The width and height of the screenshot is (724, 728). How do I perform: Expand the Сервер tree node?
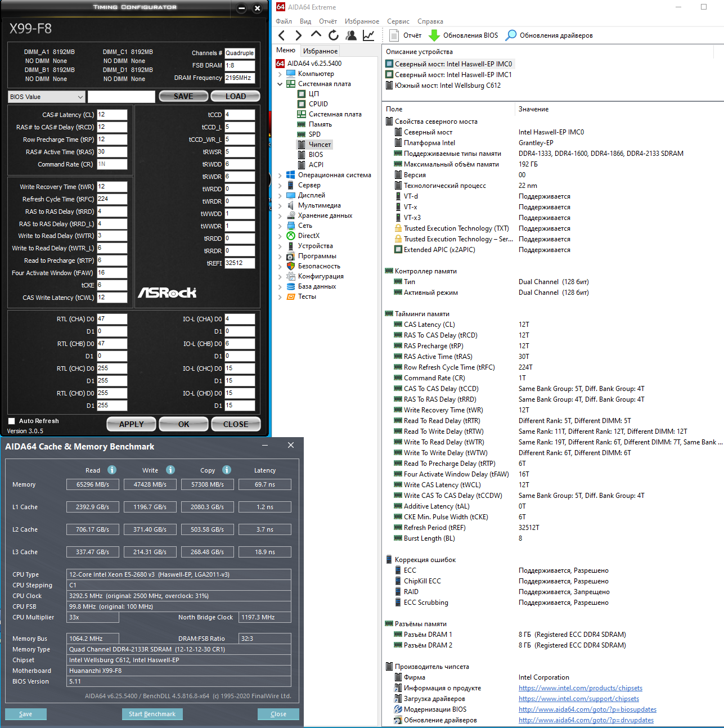[280, 185]
